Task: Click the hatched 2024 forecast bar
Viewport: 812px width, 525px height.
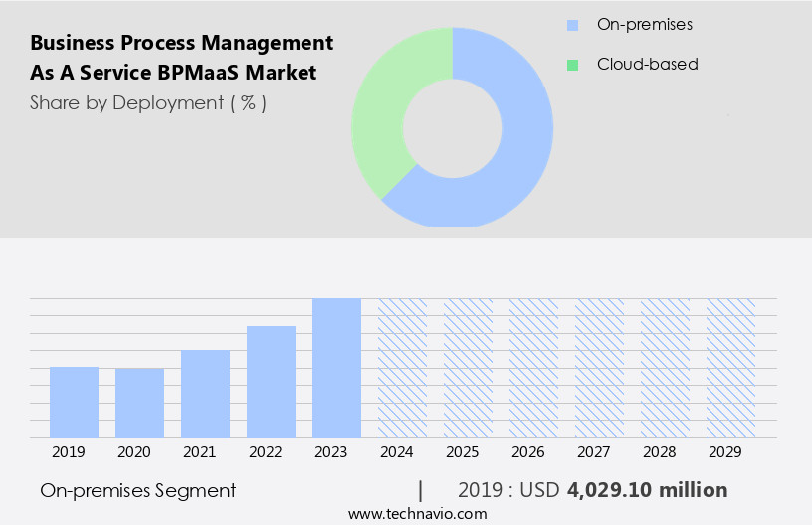Action: (402, 368)
